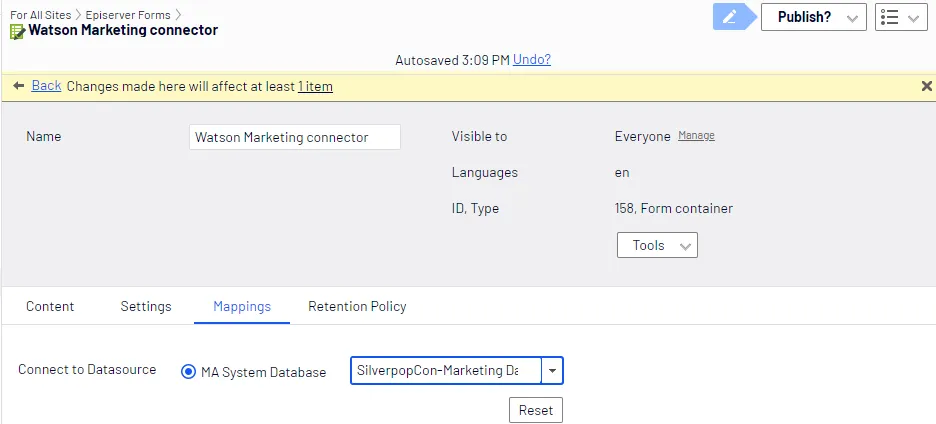Viewport: 936px width, 424px height.
Task: Click the Undo? link
Action: [x=532, y=60]
